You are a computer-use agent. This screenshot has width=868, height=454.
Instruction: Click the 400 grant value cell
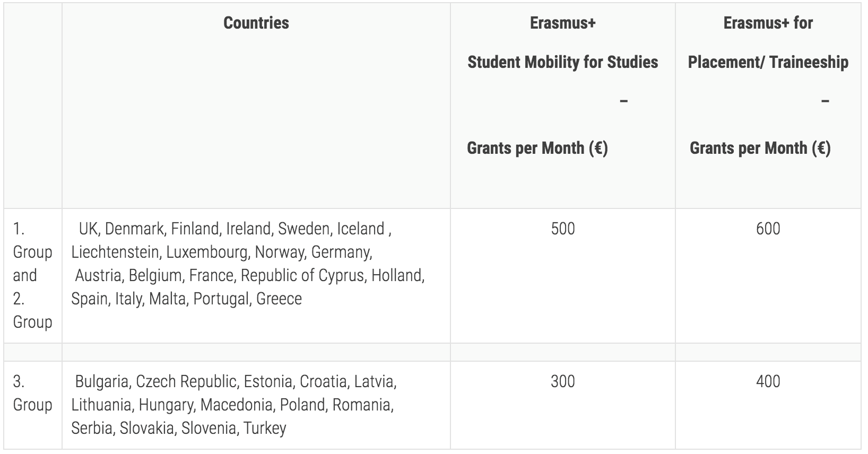click(768, 381)
